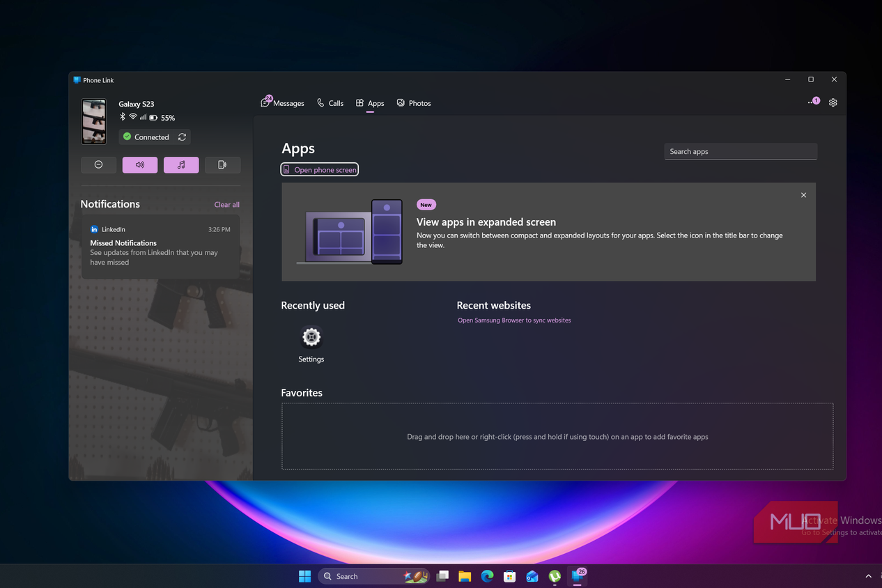Click the New badge on the banner
This screenshot has width=882, height=588.
pyautogui.click(x=426, y=205)
